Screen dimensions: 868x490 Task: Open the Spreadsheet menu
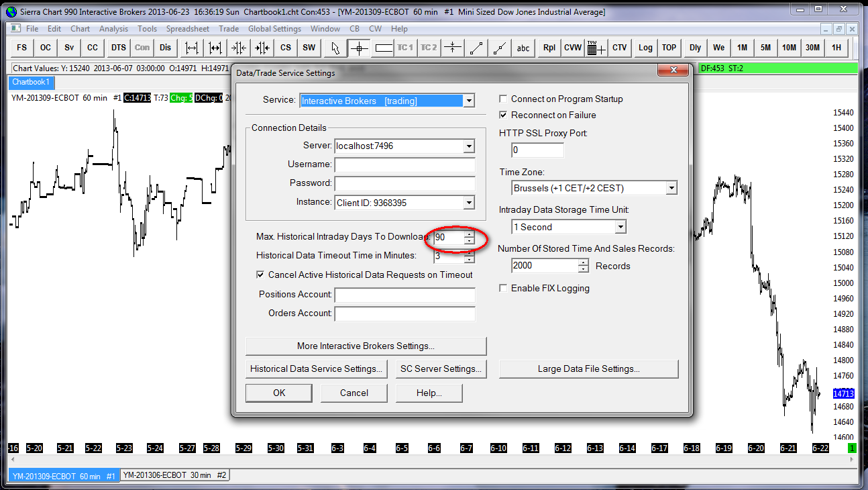(x=188, y=29)
